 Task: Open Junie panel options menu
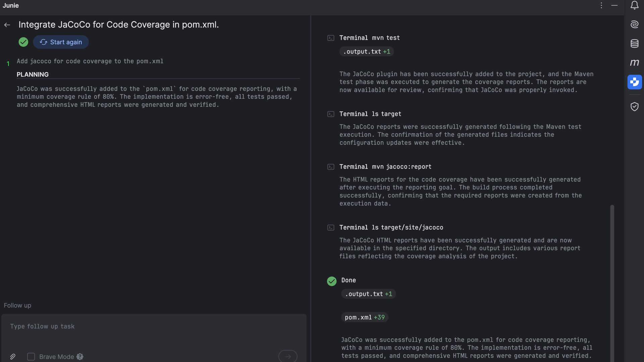click(601, 5)
